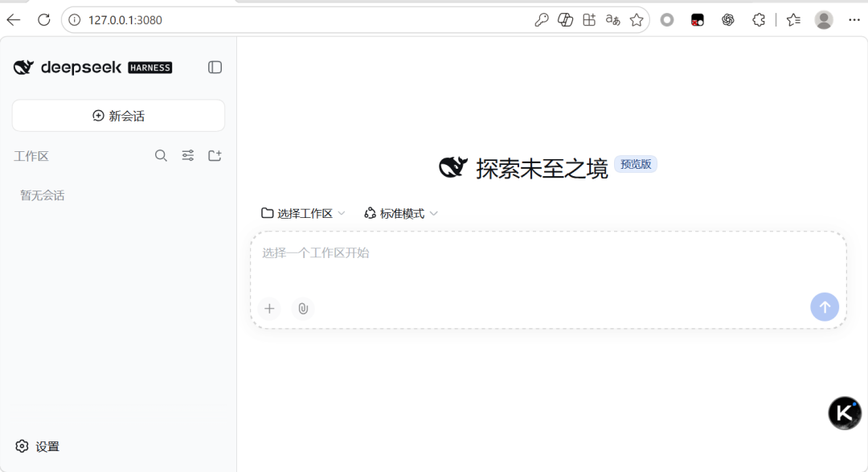Collapse the sidebar panel icon

215,68
